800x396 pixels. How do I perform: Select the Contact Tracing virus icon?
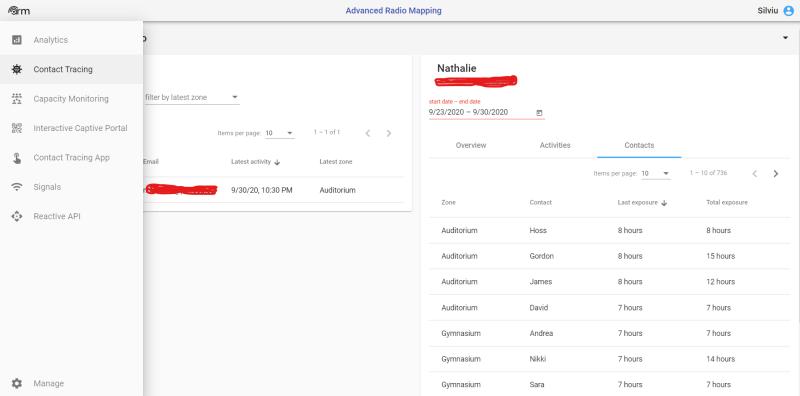pyautogui.click(x=17, y=69)
